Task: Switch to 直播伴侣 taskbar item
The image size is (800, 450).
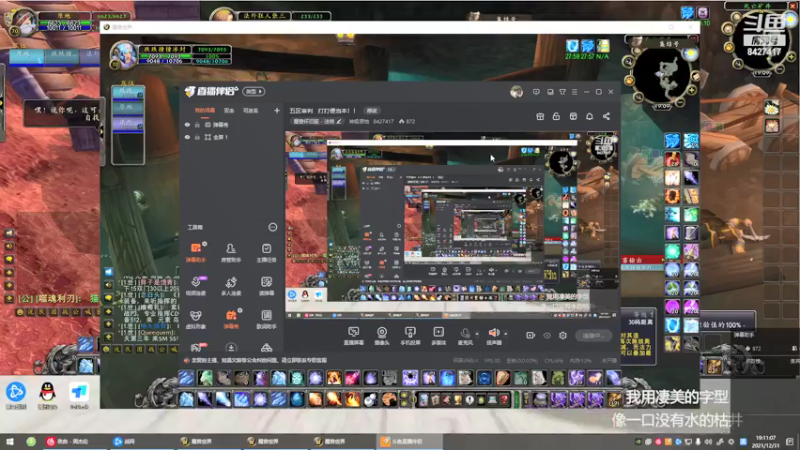Action: [x=408, y=441]
